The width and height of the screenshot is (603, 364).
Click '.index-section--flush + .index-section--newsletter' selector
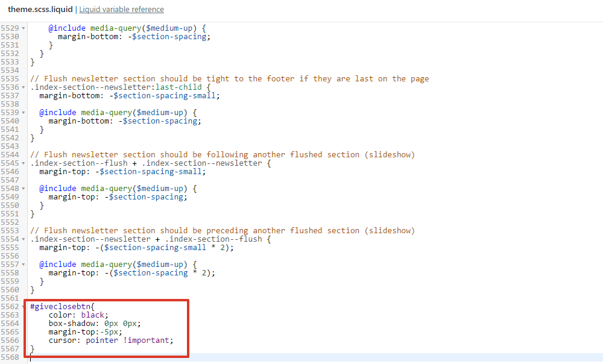click(146, 163)
